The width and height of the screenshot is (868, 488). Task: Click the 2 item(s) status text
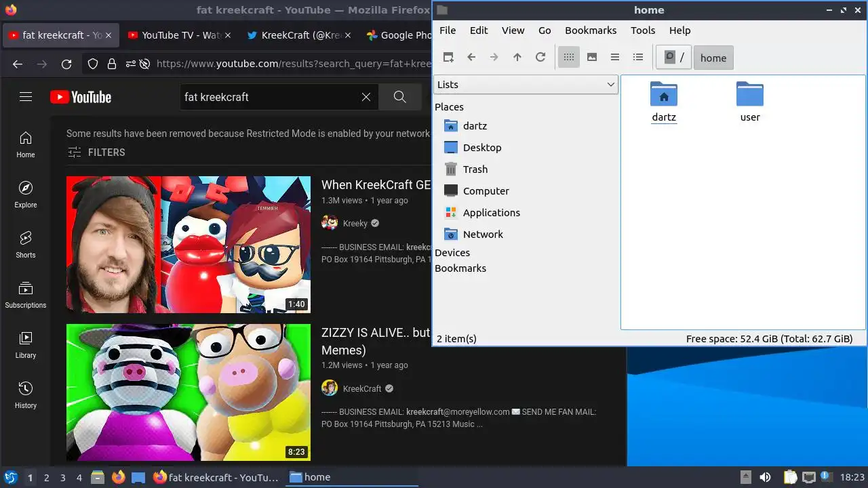(456, 339)
